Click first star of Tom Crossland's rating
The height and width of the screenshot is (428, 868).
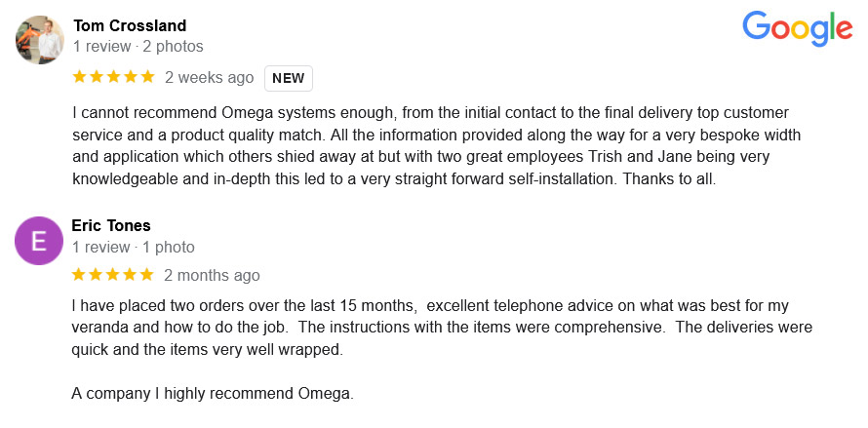80,77
